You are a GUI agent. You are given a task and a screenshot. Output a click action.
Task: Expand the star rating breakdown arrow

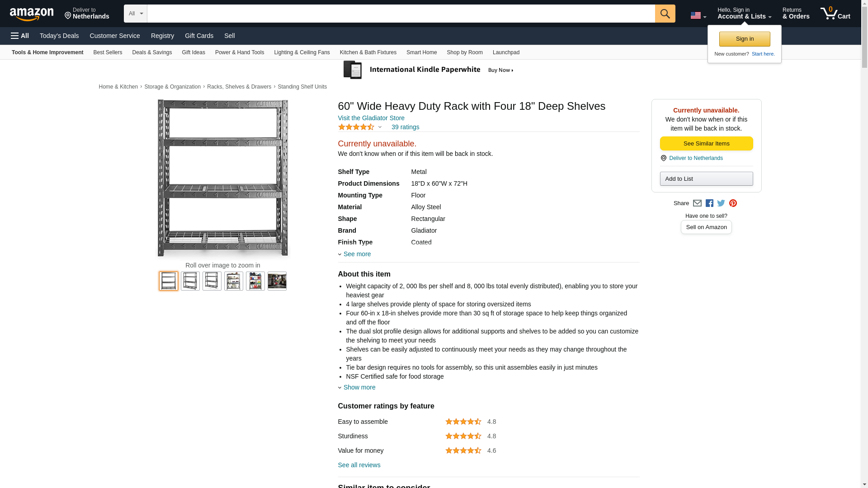click(380, 127)
